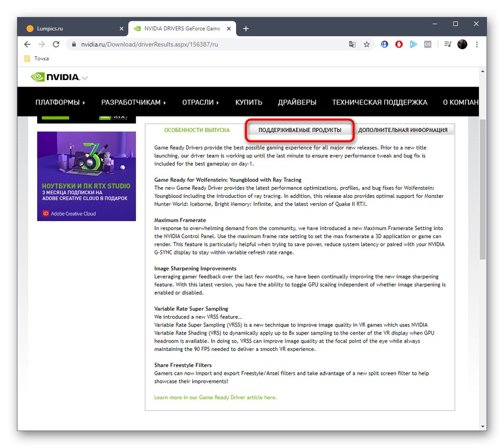Select the ОСОБЕННОСТИ ВЫПУСКА tab
504x448 pixels.
tap(197, 130)
